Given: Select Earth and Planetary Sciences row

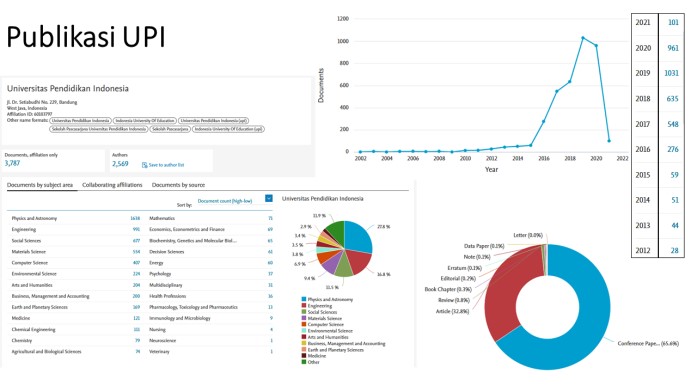Looking at the screenshot, I should tap(76, 307).
